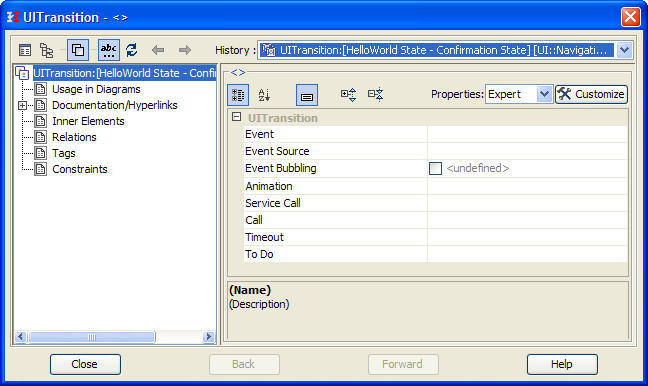Click the Usage in Diagrams page icon

tap(40, 89)
